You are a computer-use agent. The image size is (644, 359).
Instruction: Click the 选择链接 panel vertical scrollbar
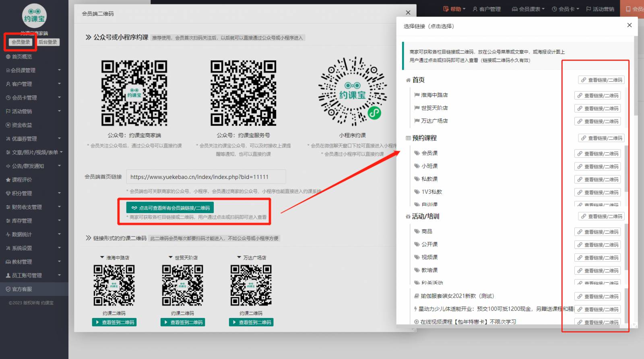[636, 76]
